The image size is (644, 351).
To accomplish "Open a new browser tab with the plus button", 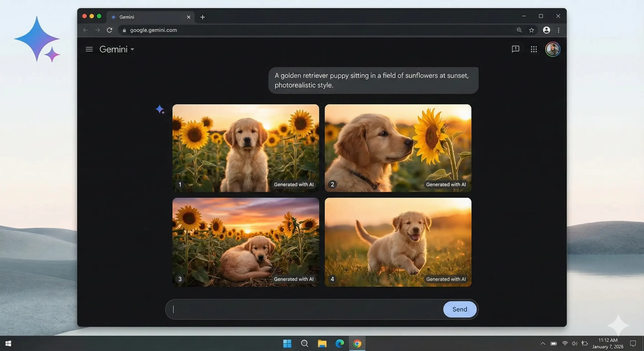I will pos(203,17).
